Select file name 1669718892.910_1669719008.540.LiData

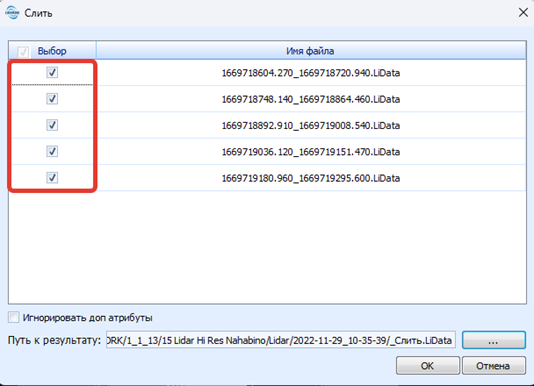coord(311,125)
